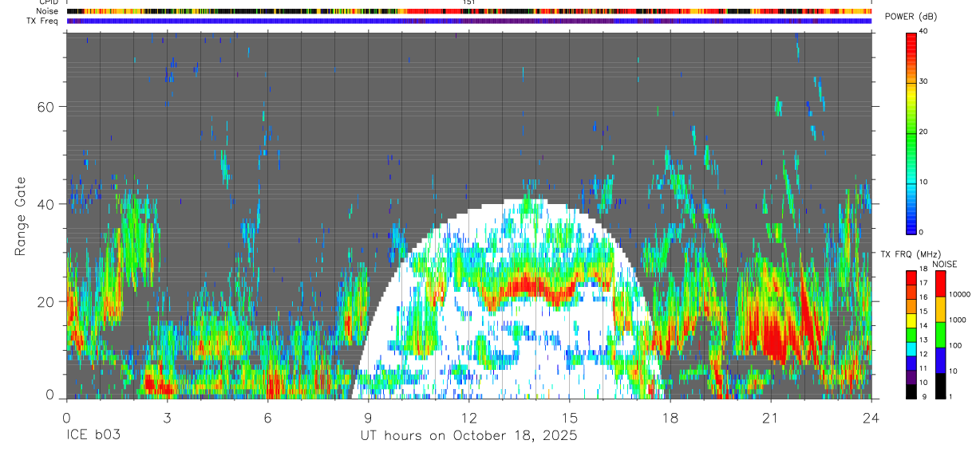The image size is (980, 452).
Task: Click the 151 CPID value at top
Action: (x=468, y=2)
